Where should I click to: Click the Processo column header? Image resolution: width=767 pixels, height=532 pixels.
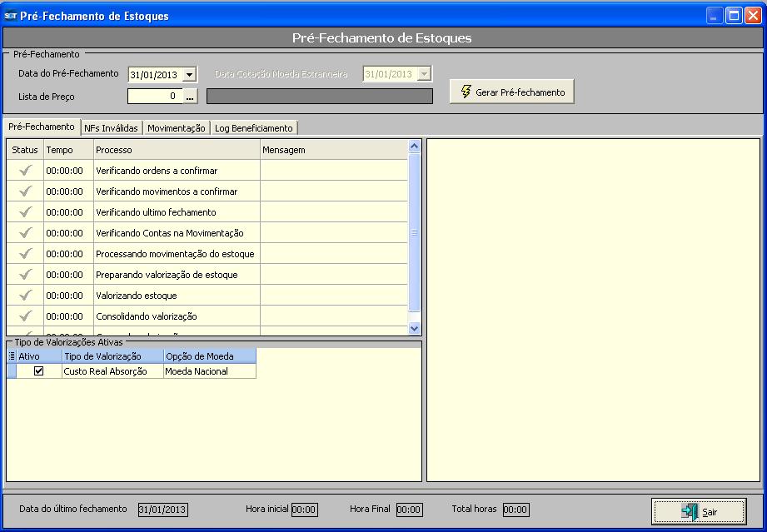point(176,150)
